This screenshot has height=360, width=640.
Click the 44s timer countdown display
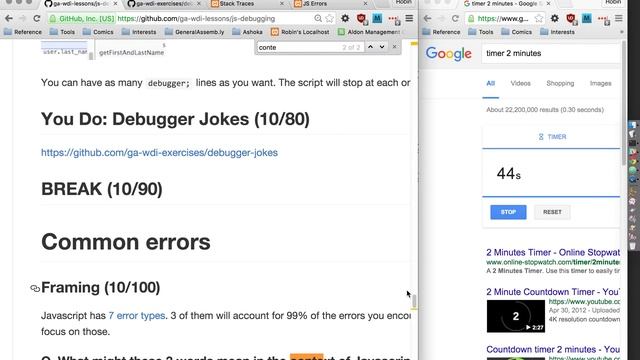[509, 174]
